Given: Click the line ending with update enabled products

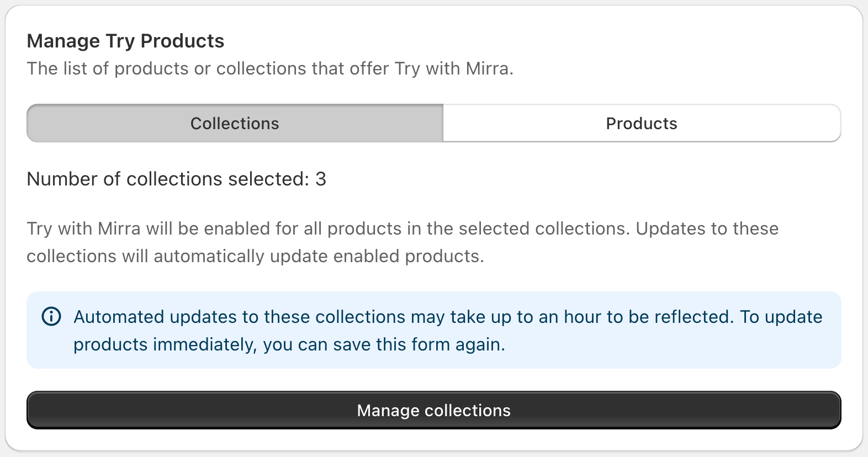Looking at the screenshot, I should click(x=255, y=256).
